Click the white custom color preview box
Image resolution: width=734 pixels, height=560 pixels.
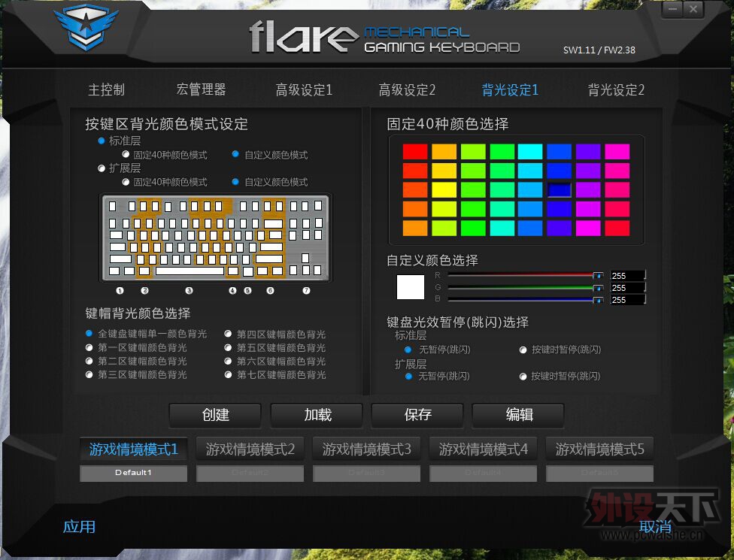click(x=411, y=287)
